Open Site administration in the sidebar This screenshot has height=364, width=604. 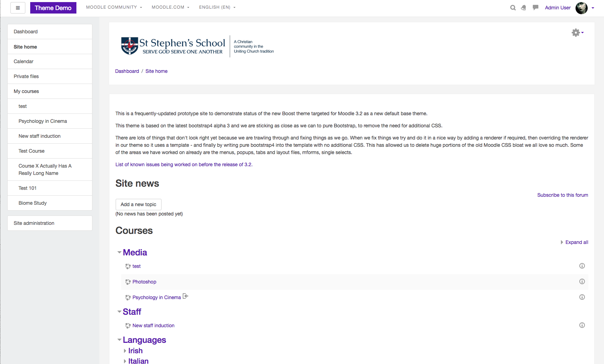click(x=50, y=223)
